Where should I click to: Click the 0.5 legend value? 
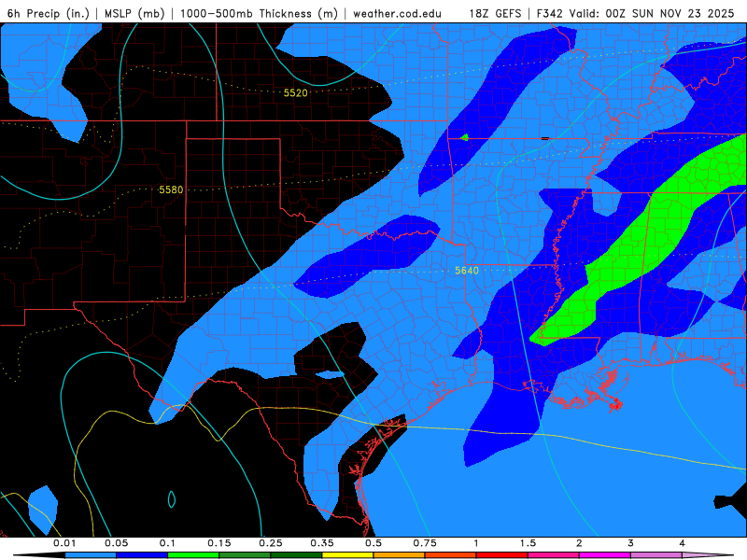pos(373,543)
